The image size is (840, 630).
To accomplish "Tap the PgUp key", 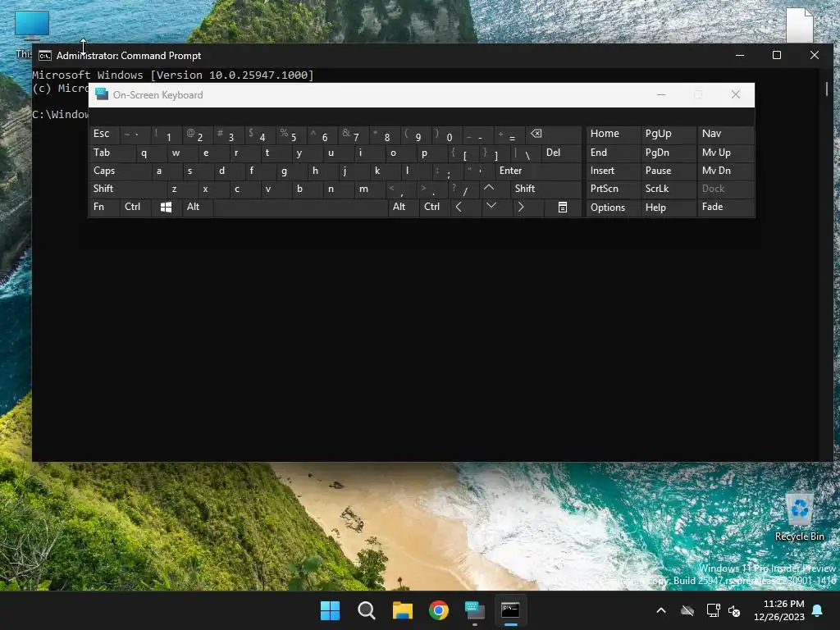I will tap(668, 134).
